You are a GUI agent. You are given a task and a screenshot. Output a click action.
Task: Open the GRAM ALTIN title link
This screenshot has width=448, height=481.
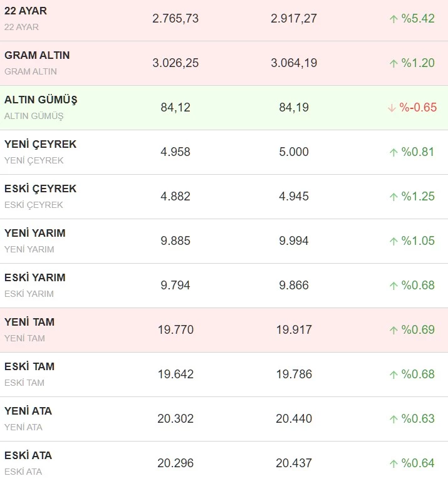[37, 55]
